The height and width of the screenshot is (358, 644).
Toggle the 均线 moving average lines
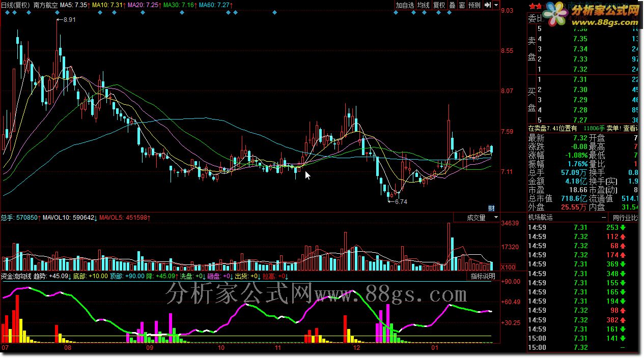coord(424,5)
